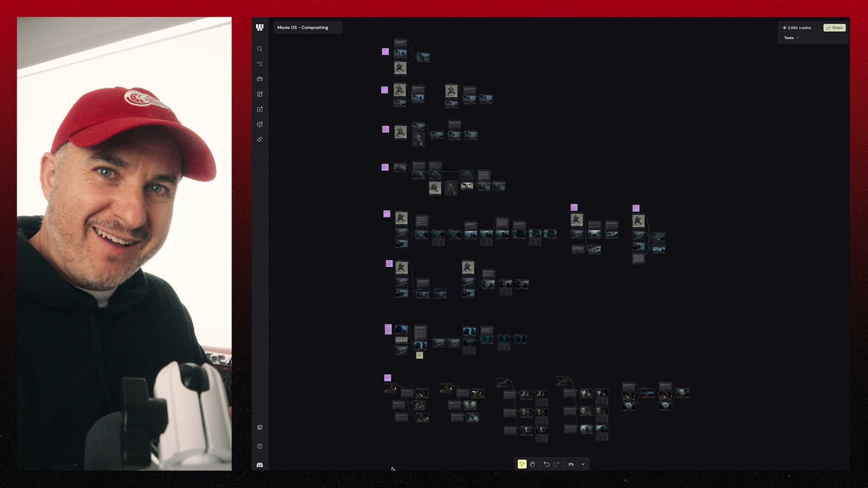Screen dimensions: 868x488
Task: Click the Weavy logo at the top left
Action: point(260,27)
